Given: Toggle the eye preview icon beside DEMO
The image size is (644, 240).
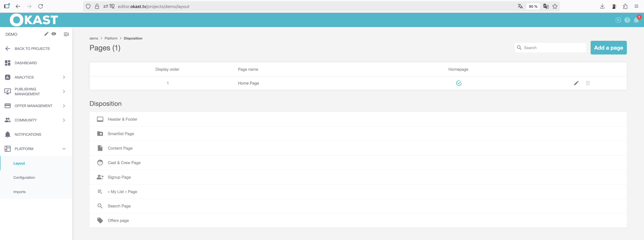Looking at the screenshot, I should 54,34.
